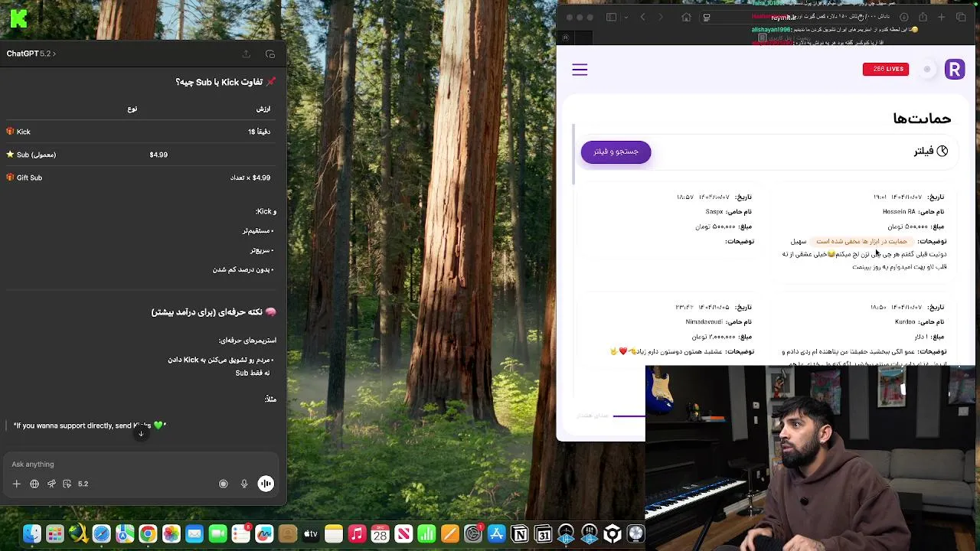Open the Safari sidebar dropdown chevron

click(626, 17)
